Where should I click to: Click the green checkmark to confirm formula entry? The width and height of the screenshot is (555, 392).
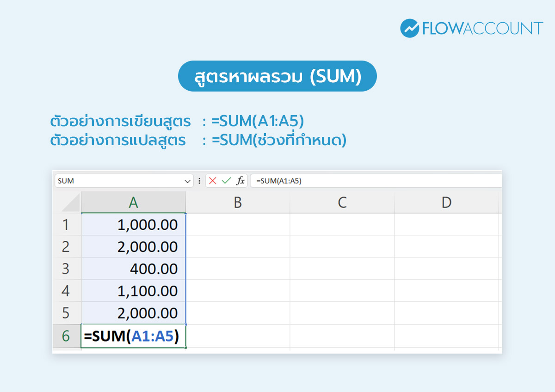click(226, 181)
